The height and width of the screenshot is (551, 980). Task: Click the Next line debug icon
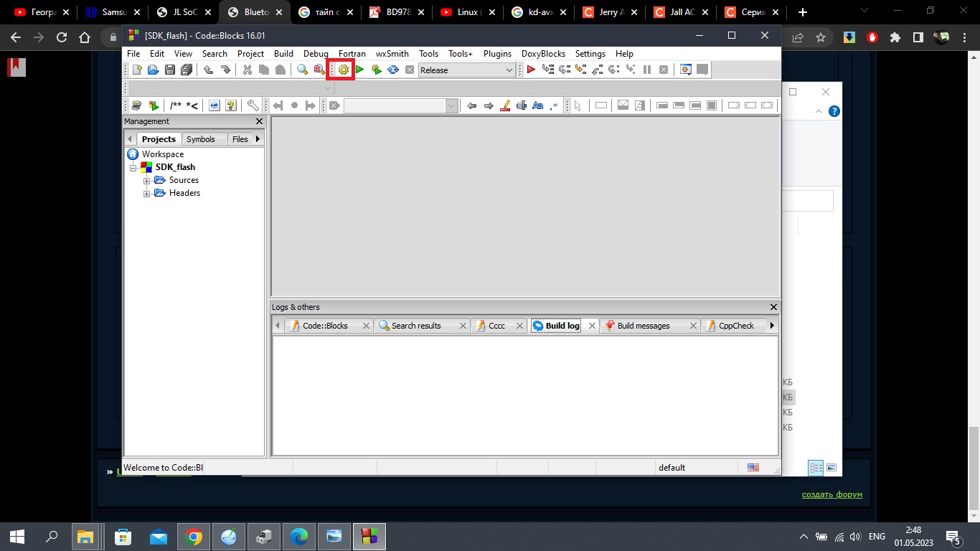tap(565, 70)
